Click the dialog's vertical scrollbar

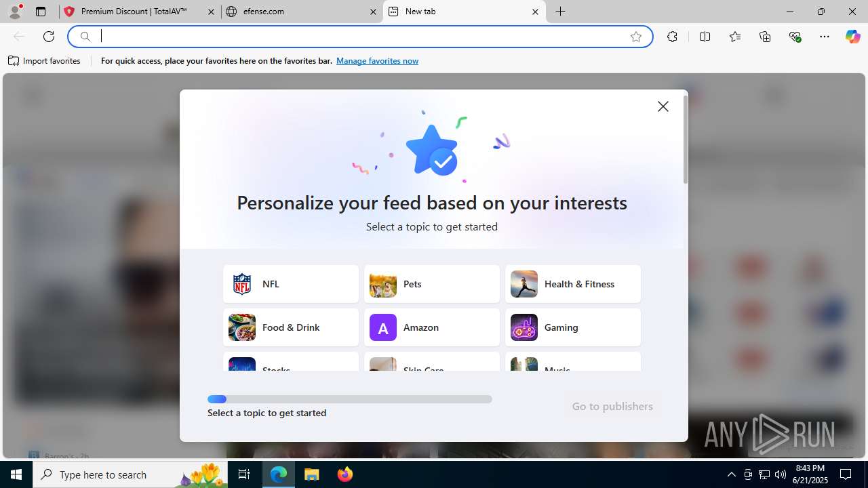tap(686, 140)
